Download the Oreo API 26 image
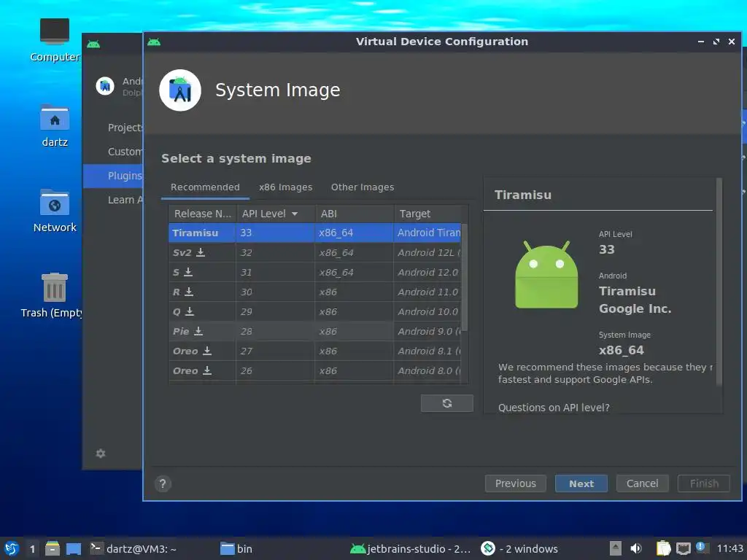Viewport: 747px width, 560px height. (x=207, y=370)
